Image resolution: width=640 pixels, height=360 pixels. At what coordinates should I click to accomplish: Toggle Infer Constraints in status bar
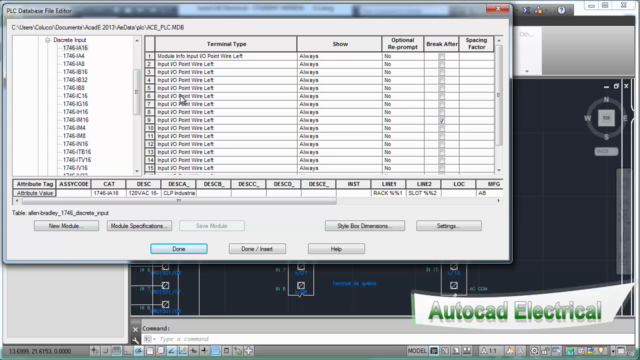(x=95, y=351)
